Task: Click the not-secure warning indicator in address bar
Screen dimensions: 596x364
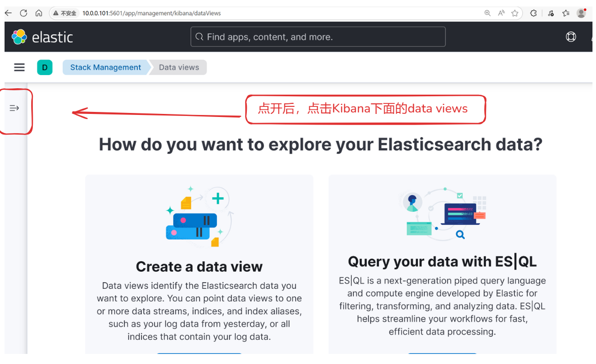Action: coord(65,13)
